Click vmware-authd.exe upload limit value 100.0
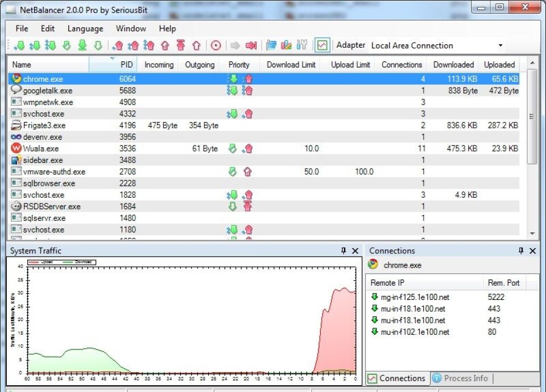Image resolution: width=546 pixels, height=392 pixels. [x=364, y=172]
